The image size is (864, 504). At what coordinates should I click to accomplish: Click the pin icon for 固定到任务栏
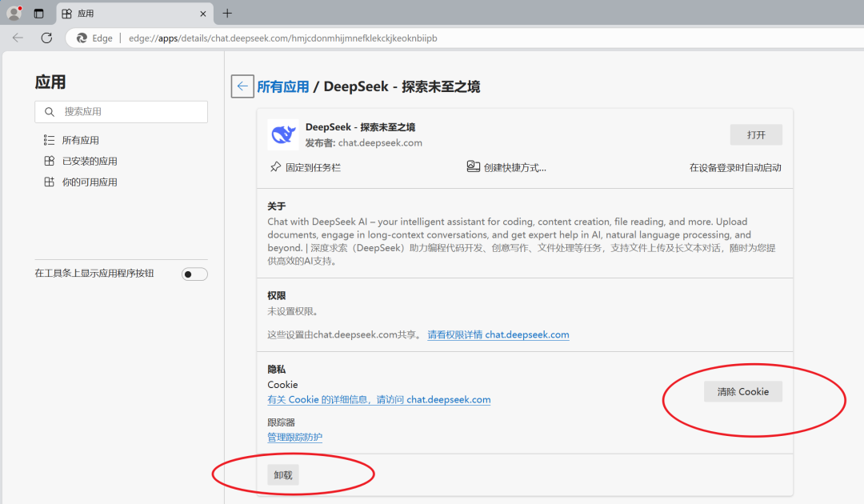pos(275,167)
